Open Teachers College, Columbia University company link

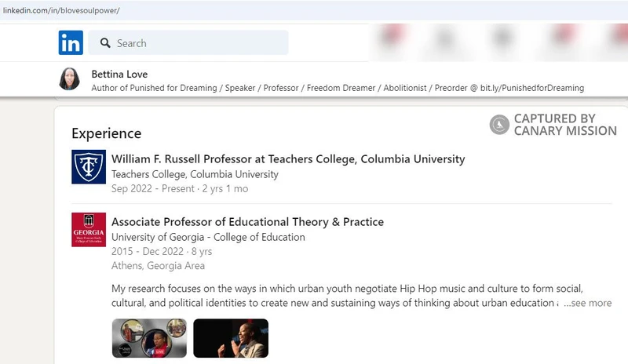[195, 174]
